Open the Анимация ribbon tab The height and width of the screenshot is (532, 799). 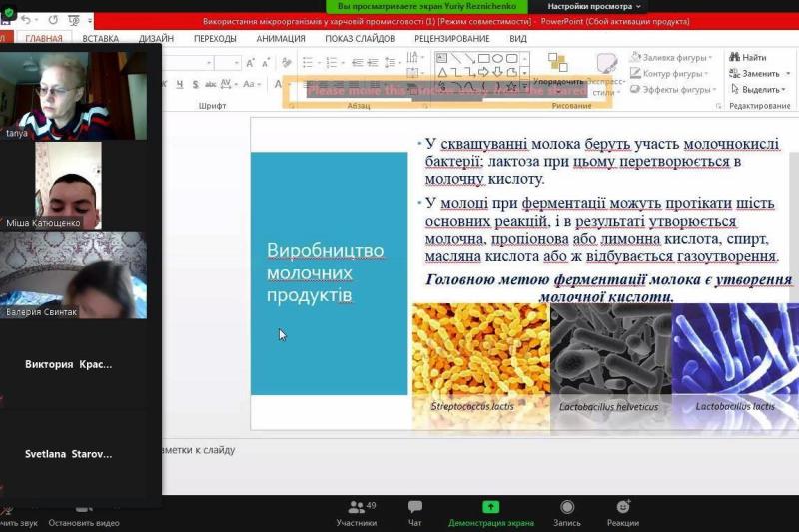click(x=281, y=39)
